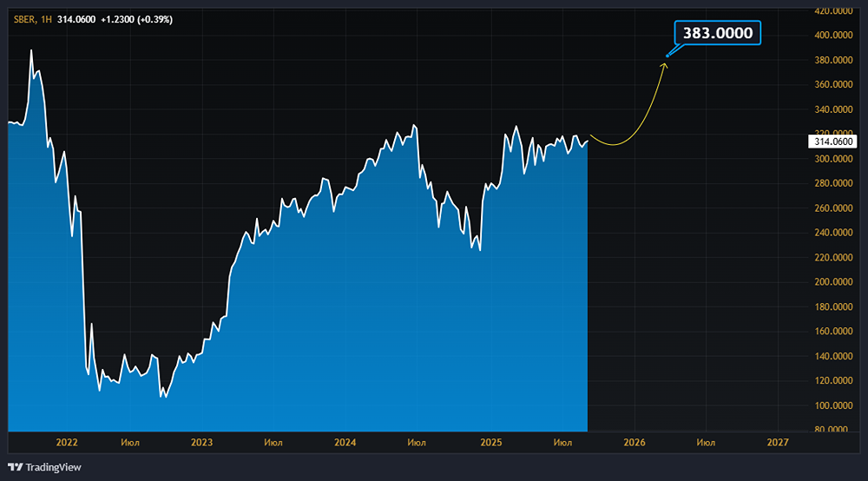Viewport: 868px width, 481px height.
Task: Click the 400.0000 price axis label
Action: [833, 35]
